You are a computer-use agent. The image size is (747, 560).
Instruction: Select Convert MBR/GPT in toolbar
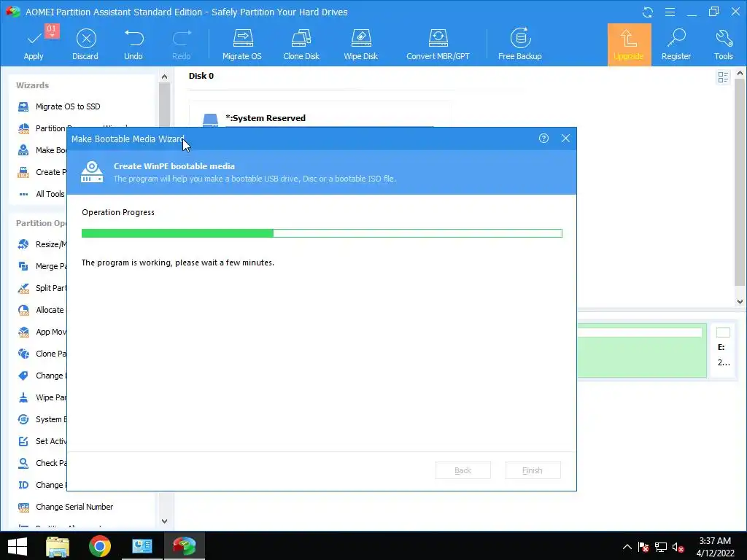438,44
